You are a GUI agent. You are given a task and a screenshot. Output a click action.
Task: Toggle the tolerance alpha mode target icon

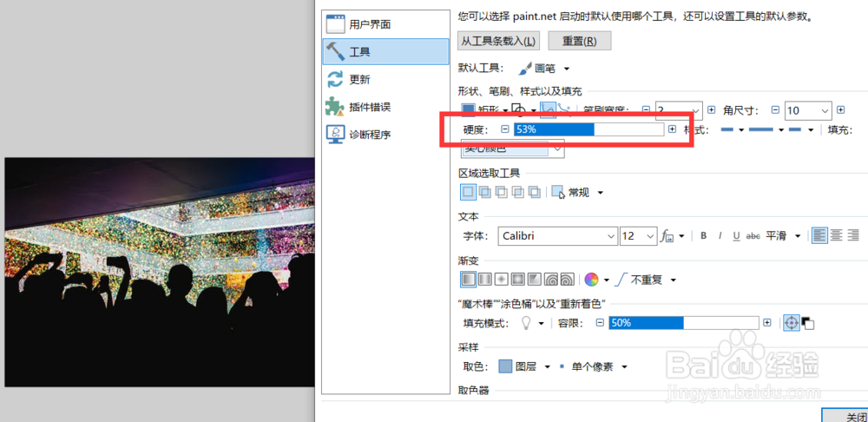pos(792,323)
